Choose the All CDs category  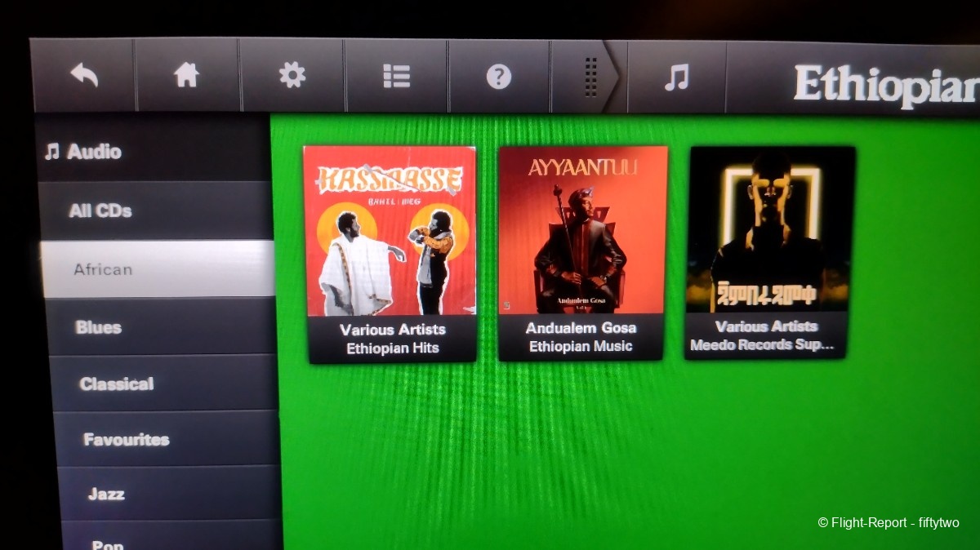click(154, 211)
